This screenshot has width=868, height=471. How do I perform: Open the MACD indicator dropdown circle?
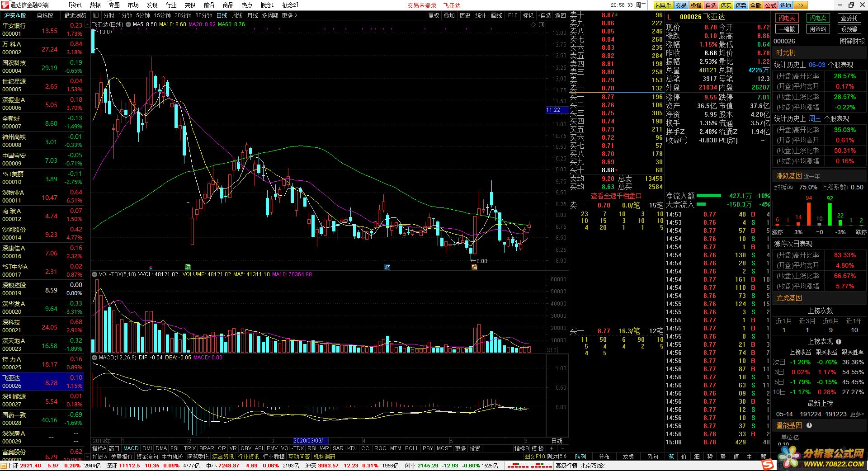[94, 358]
